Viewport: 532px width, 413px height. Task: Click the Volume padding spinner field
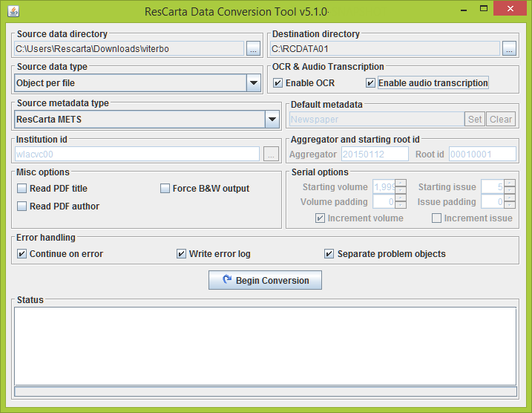pyautogui.click(x=384, y=202)
